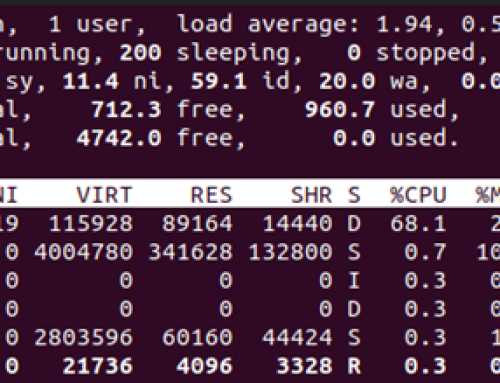Image resolution: width=500 pixels, height=383 pixels.
Task: Click the VIRT value 4004780
Action: [x=84, y=252]
